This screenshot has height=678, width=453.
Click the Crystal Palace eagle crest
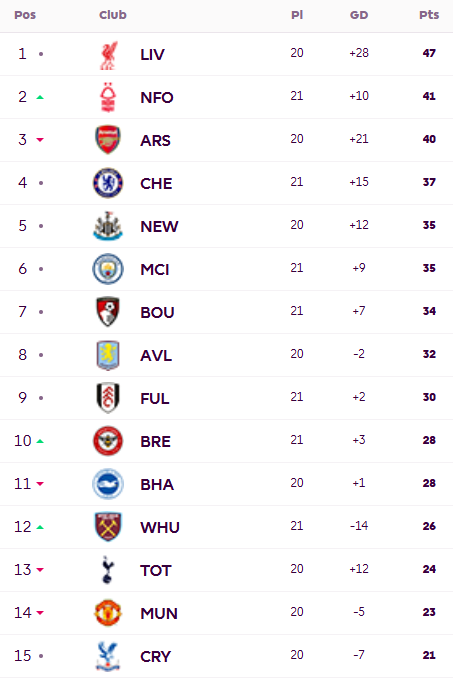tap(108, 656)
